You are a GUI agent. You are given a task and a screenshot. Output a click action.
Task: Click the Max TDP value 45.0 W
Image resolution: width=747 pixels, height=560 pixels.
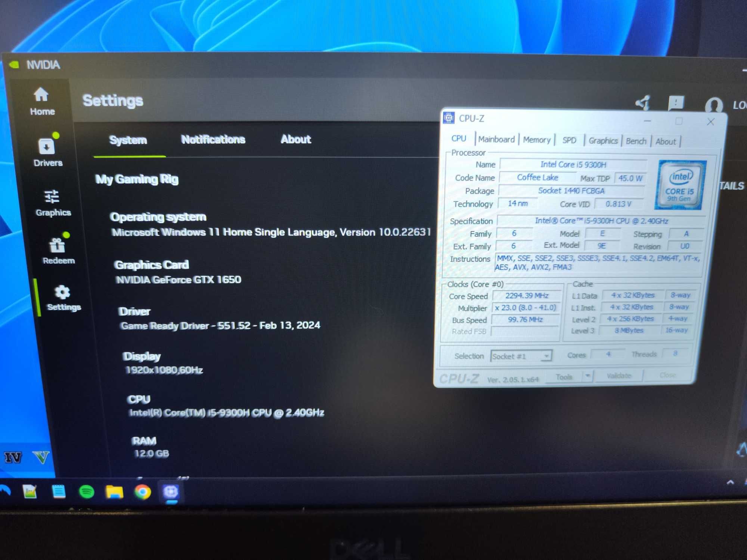point(630,178)
